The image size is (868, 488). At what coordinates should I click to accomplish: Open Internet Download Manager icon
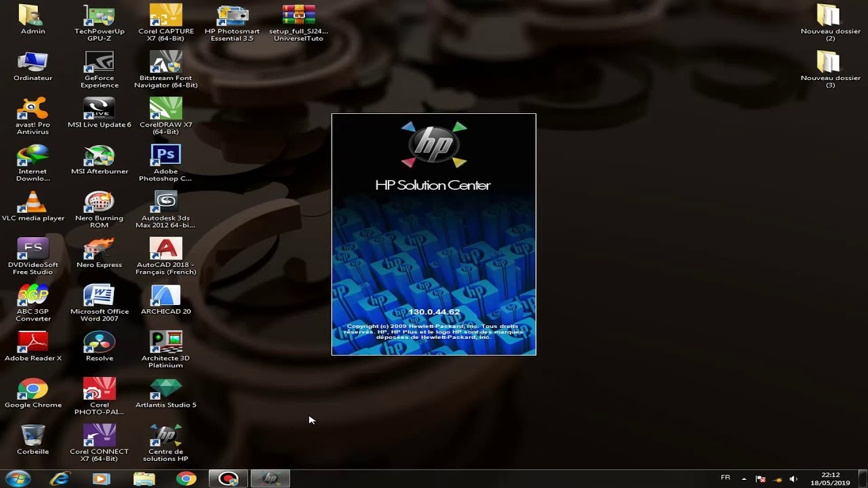(x=33, y=163)
